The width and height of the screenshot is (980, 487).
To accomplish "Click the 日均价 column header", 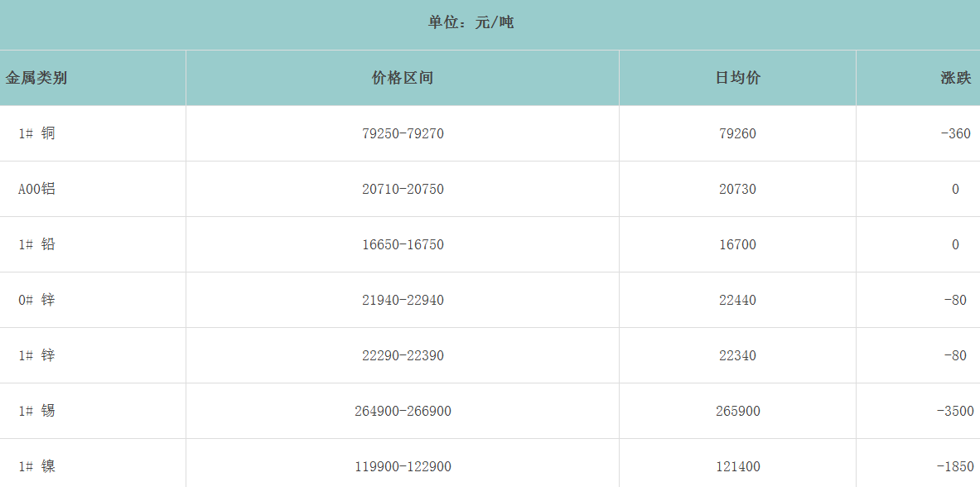I will point(737,78).
